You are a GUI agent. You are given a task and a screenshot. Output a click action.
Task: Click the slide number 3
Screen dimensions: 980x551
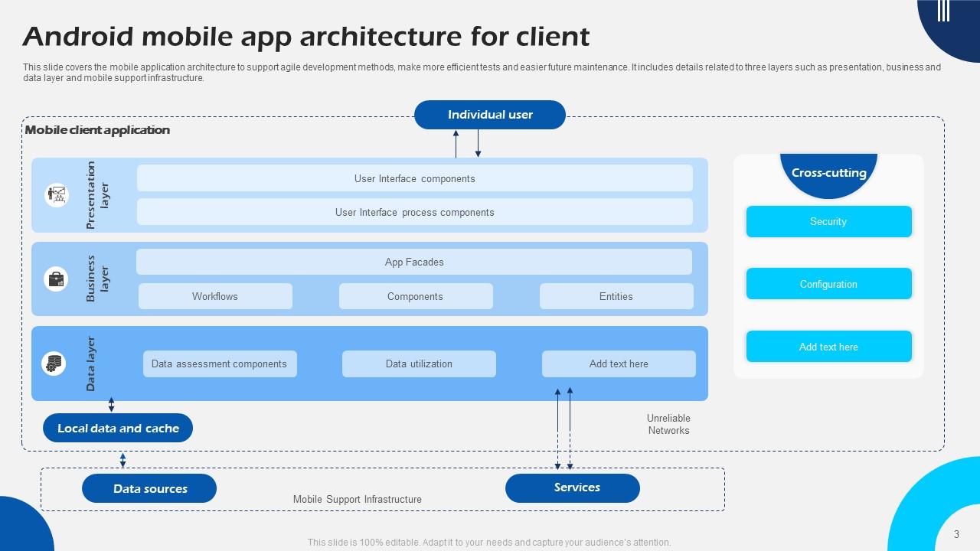(x=955, y=532)
